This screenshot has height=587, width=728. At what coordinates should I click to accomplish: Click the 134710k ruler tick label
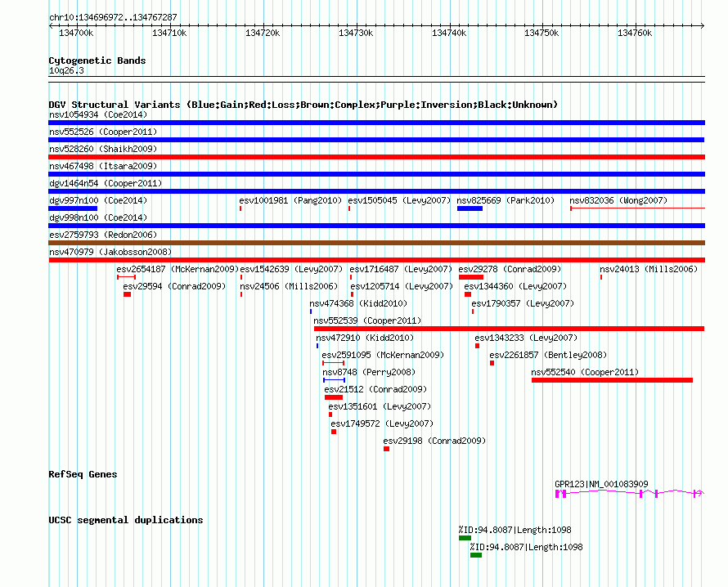click(169, 33)
